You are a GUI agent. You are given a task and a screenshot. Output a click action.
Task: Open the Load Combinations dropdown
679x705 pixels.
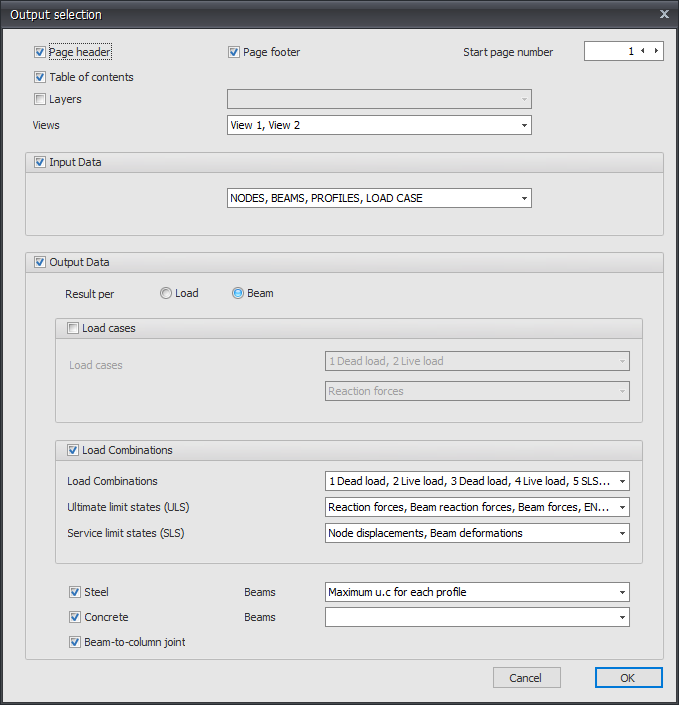[477, 481]
